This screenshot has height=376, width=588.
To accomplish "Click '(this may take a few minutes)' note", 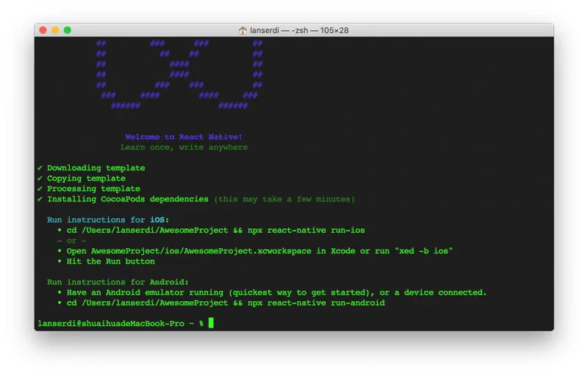I will (x=284, y=199).
